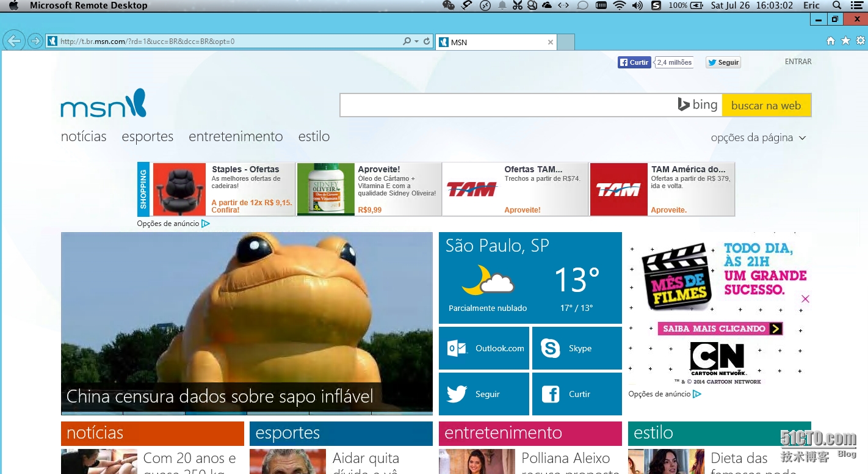The height and width of the screenshot is (474, 868).
Task: Select the MSN tab
Action: coord(496,42)
